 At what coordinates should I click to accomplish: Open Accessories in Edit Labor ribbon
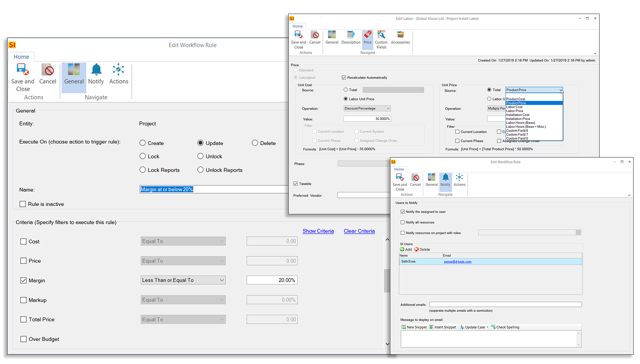coord(400,38)
